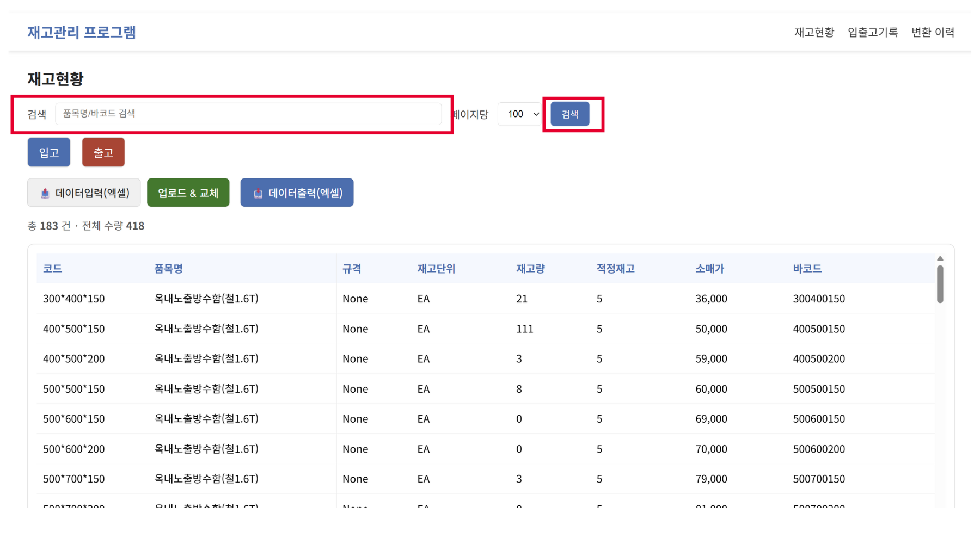Image resolution: width=980 pixels, height=544 pixels.
Task: Click the export icon in 데이터출력(엑셀) button
Action: 258,193
